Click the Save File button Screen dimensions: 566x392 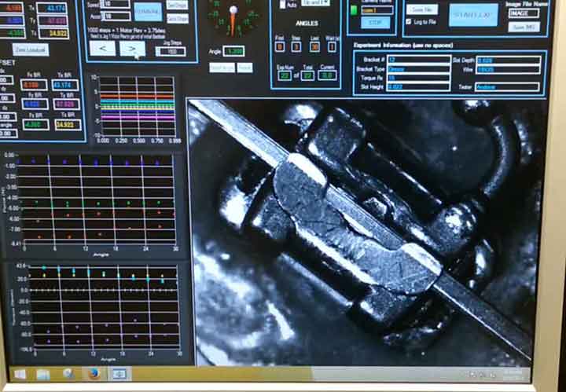(422, 9)
